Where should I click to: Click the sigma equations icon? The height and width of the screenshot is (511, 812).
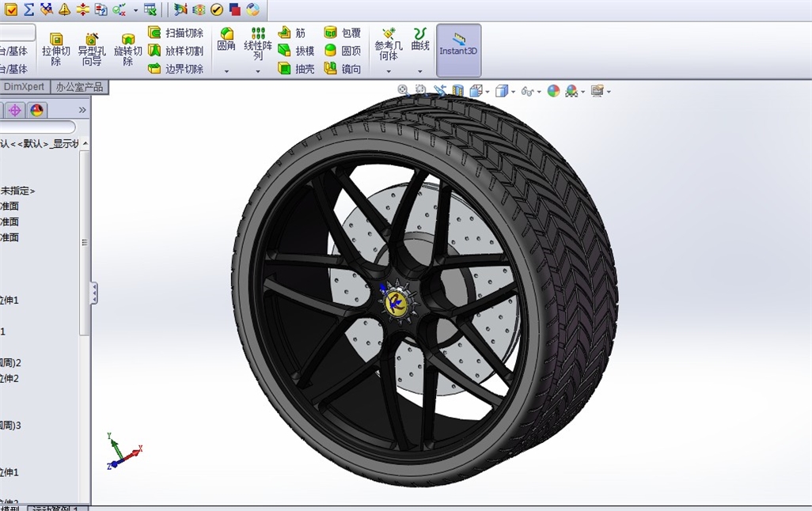tap(29, 9)
